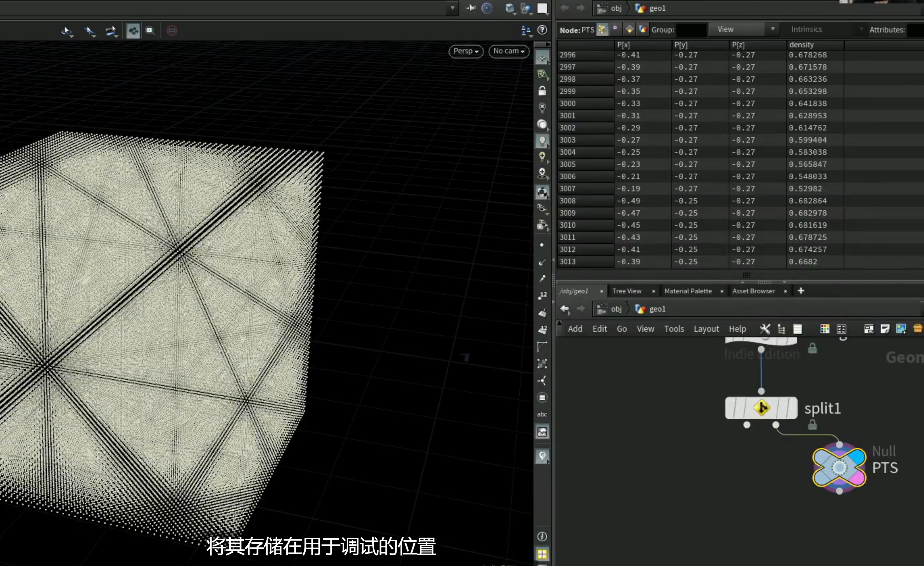Toggle the pin icon in top bar
The height and width of the screenshot is (566, 924).
[471, 8]
